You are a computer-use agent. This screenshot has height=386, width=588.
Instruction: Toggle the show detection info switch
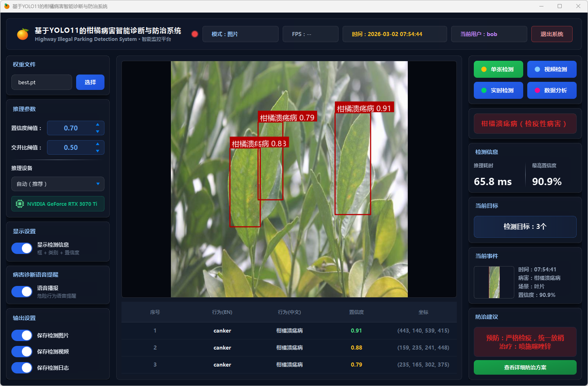(x=22, y=248)
